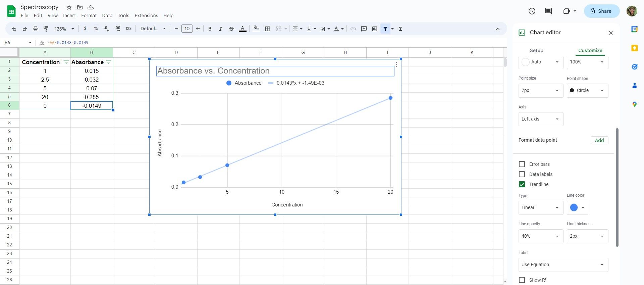Open the font family dropdown
This screenshot has width=644, height=285.
click(153, 29)
